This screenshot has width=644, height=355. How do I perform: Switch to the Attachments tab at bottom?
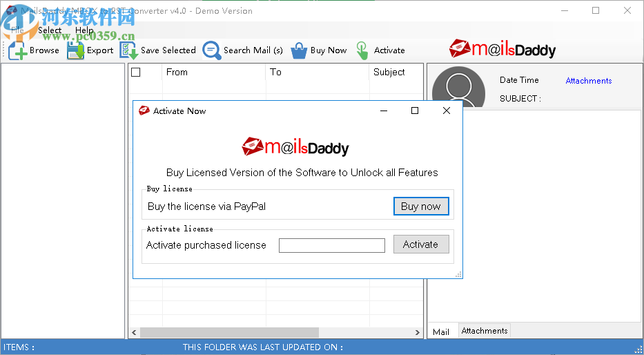485,331
